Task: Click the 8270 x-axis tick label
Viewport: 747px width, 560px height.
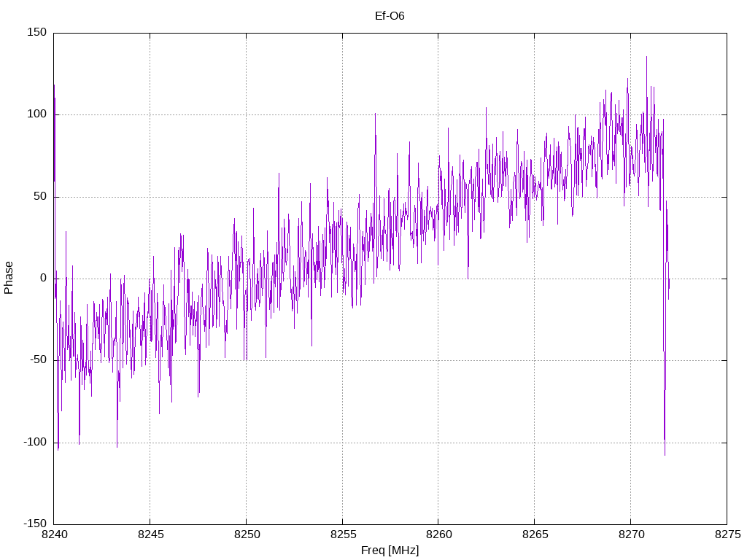Action: [631, 534]
